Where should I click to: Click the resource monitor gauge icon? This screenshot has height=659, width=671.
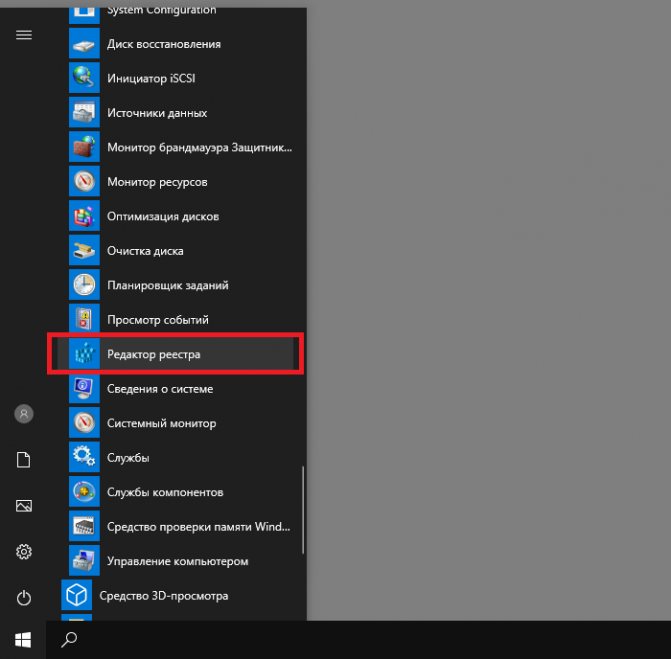pyautogui.click(x=84, y=181)
